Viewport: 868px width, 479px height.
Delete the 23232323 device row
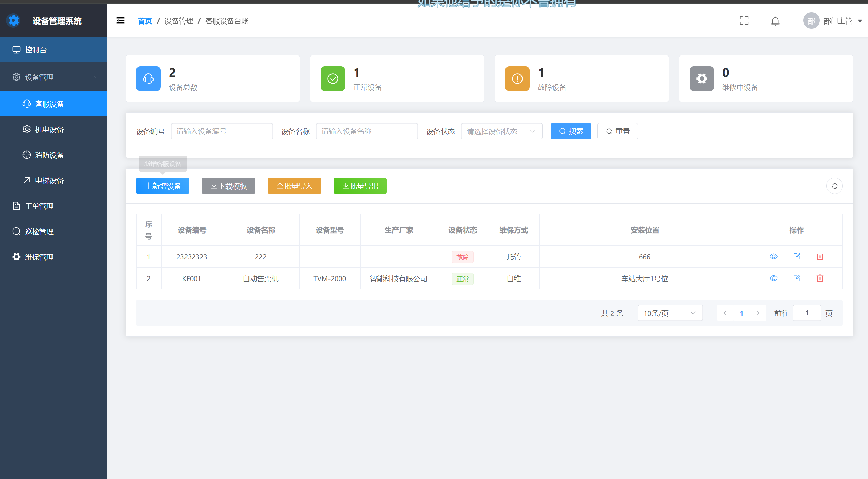(820, 256)
